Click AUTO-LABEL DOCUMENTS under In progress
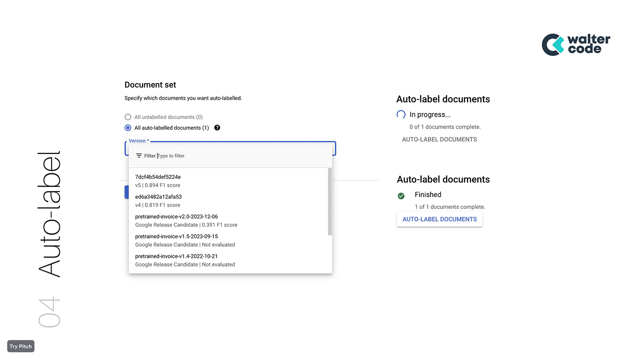This screenshot has height=362, width=644. point(439,139)
